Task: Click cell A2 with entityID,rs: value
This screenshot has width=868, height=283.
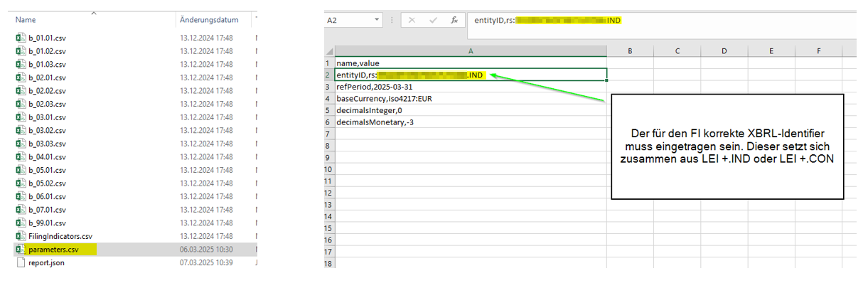Action: click(471, 75)
